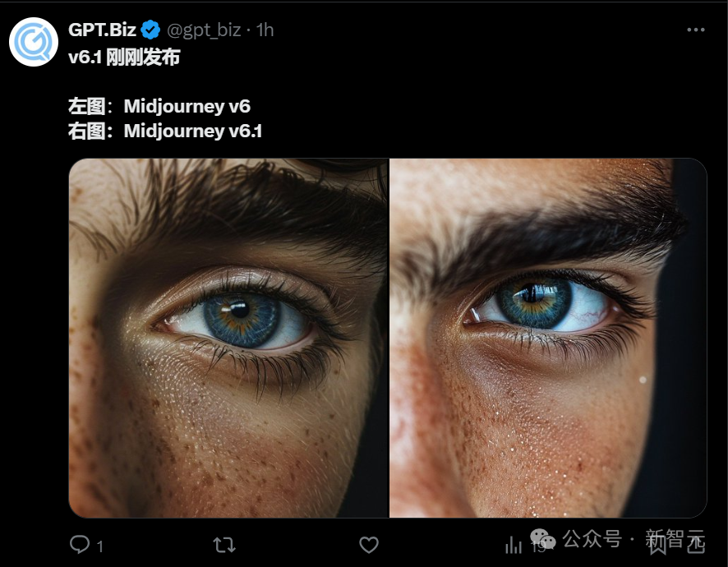
Task: Click the share icon below the tweet
Action: [x=694, y=544]
